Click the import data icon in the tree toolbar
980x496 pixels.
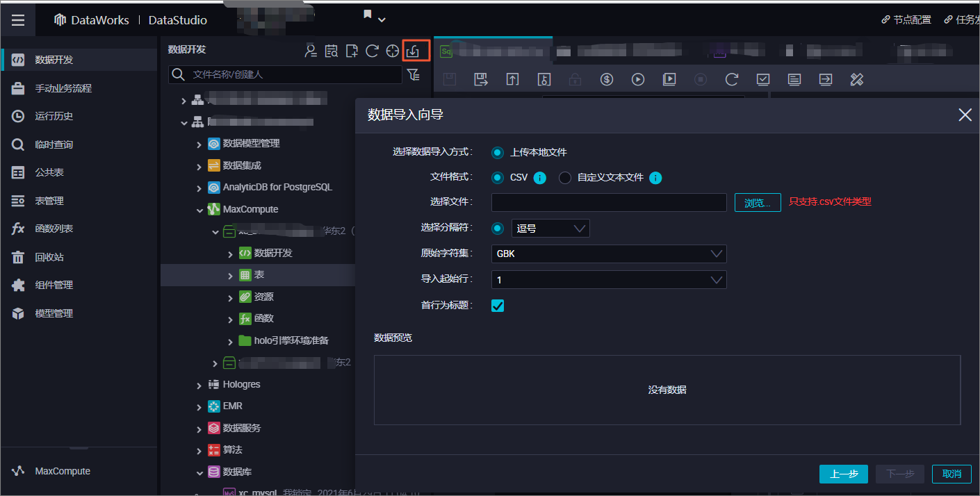pos(413,51)
